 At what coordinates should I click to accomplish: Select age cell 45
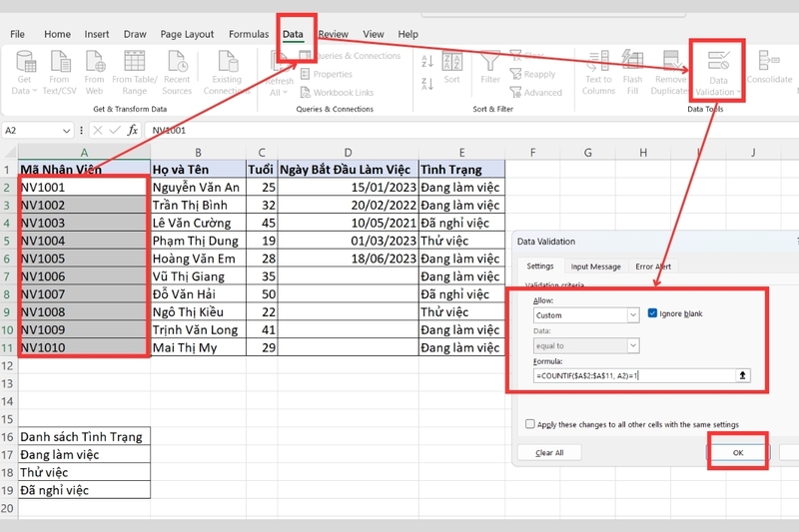click(262, 223)
